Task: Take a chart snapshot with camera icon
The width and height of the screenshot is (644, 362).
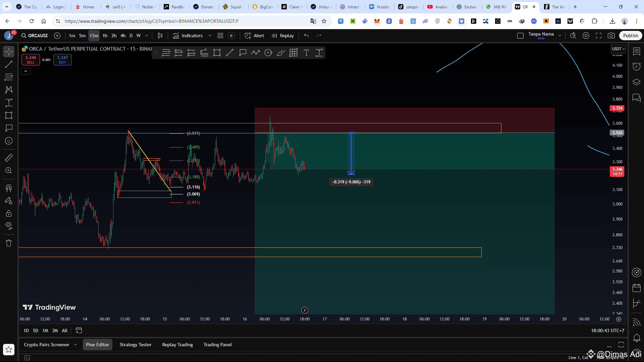Action: tap(611, 36)
